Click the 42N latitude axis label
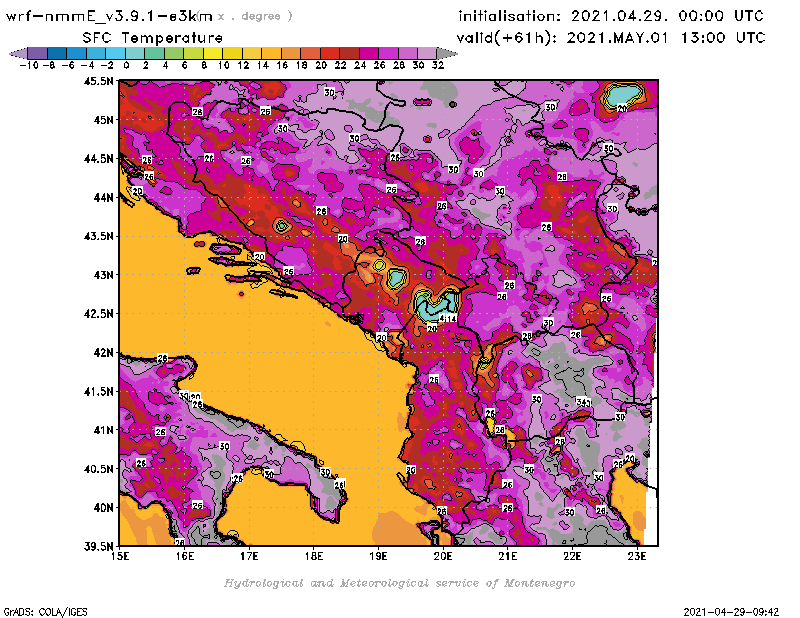Image resolution: width=800 pixels, height=618 pixels. (x=103, y=353)
